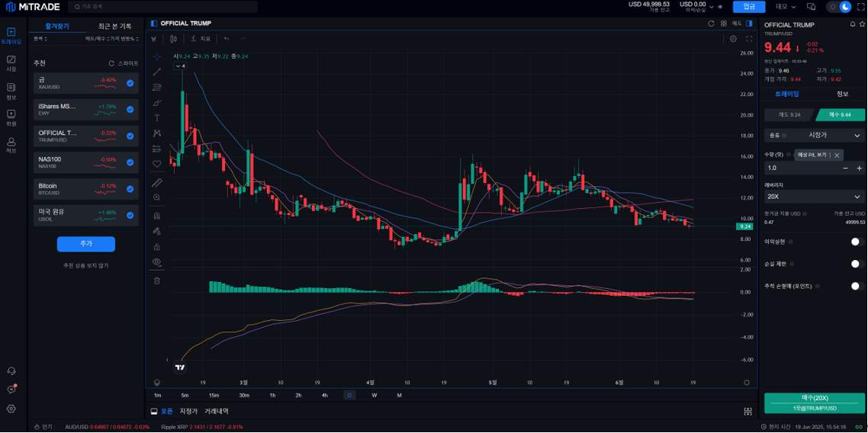Open the 종목 sort dropdown
This screenshot has height=433, width=868.
click(40, 40)
